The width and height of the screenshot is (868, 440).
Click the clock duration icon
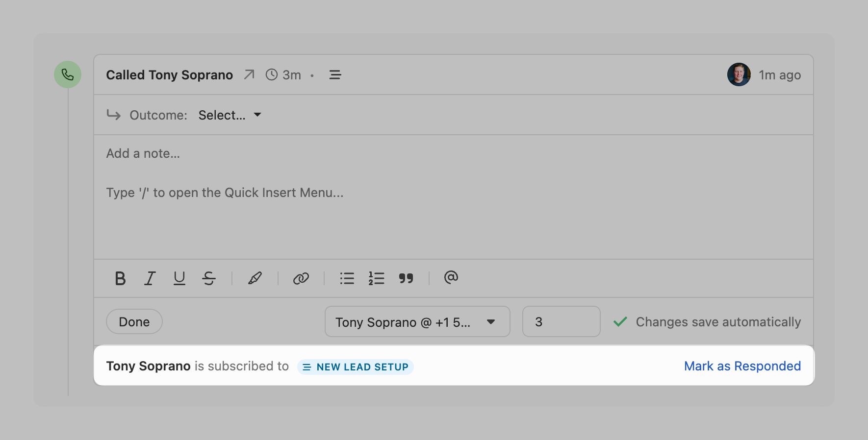tap(272, 74)
